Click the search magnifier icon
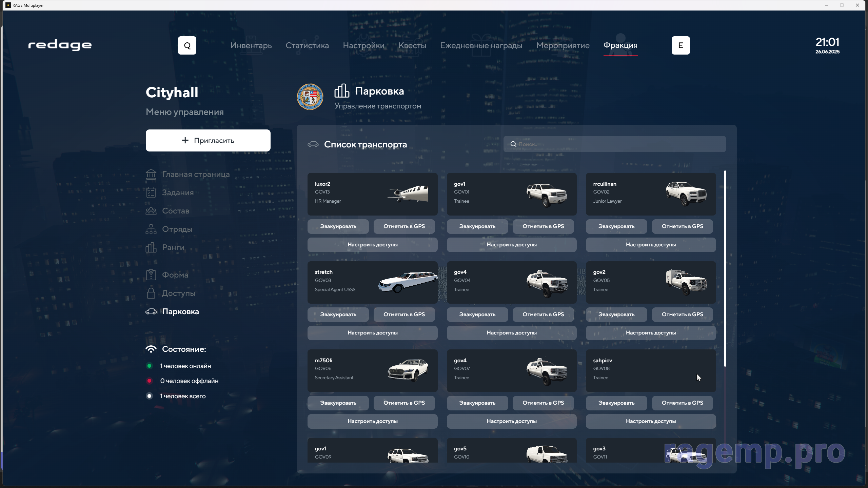This screenshot has width=868, height=488. point(513,144)
